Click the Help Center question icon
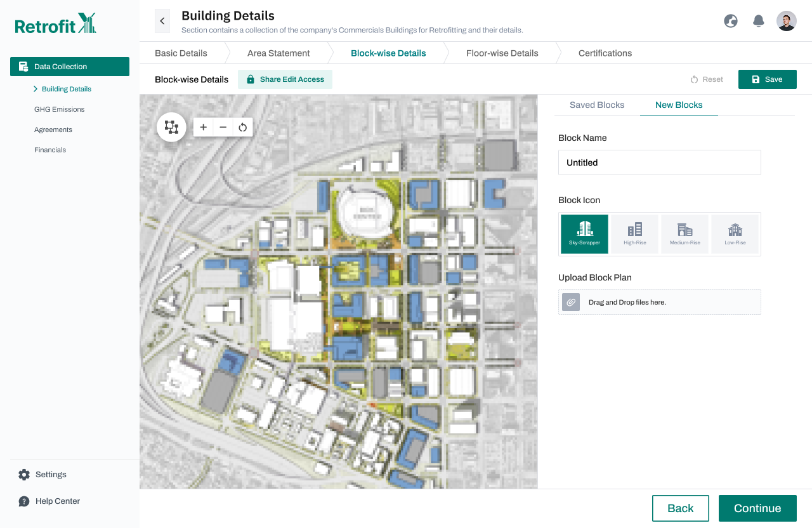 [24, 501]
